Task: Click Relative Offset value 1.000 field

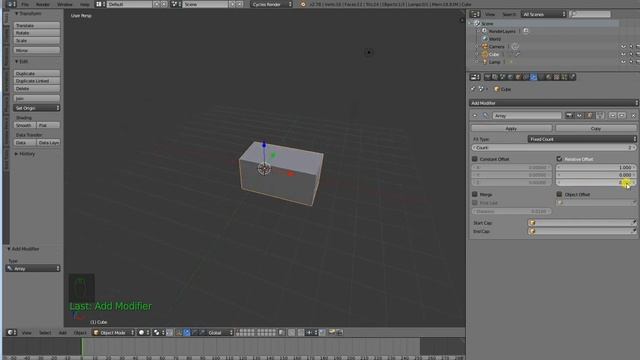Action: click(596, 167)
